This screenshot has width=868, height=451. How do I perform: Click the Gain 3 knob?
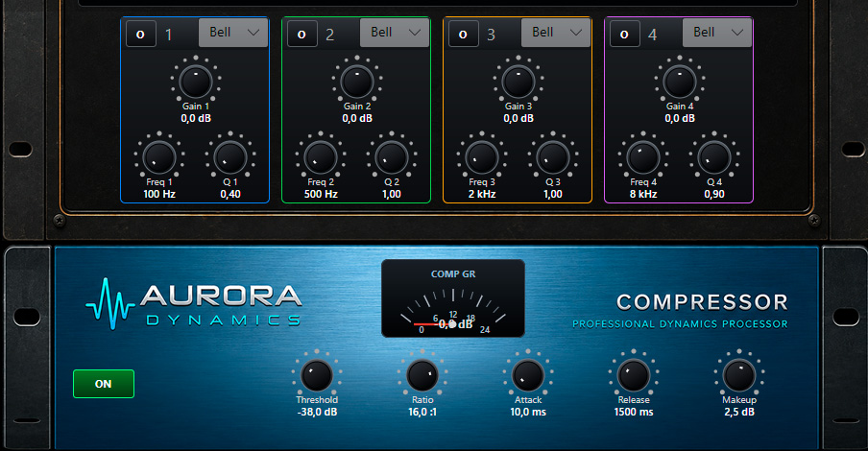(x=518, y=82)
